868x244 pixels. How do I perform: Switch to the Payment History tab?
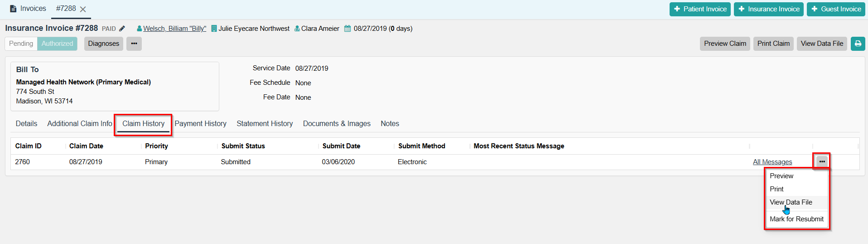click(x=200, y=123)
